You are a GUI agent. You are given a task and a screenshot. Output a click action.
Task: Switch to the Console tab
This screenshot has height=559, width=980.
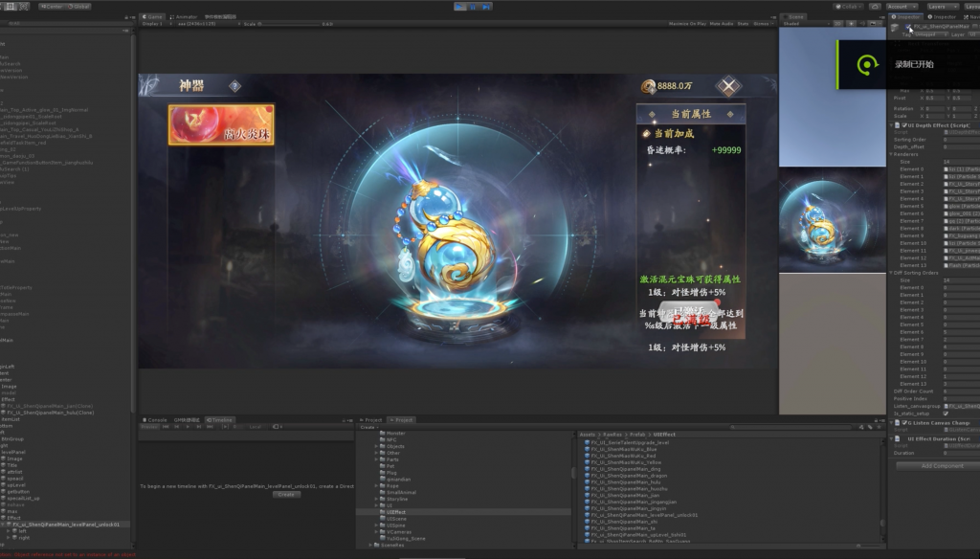[x=154, y=420]
